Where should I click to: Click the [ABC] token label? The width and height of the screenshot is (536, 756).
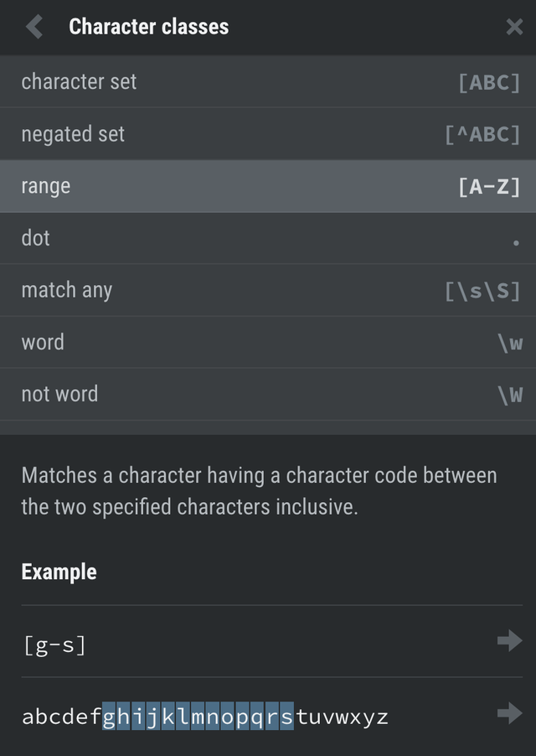(x=489, y=82)
